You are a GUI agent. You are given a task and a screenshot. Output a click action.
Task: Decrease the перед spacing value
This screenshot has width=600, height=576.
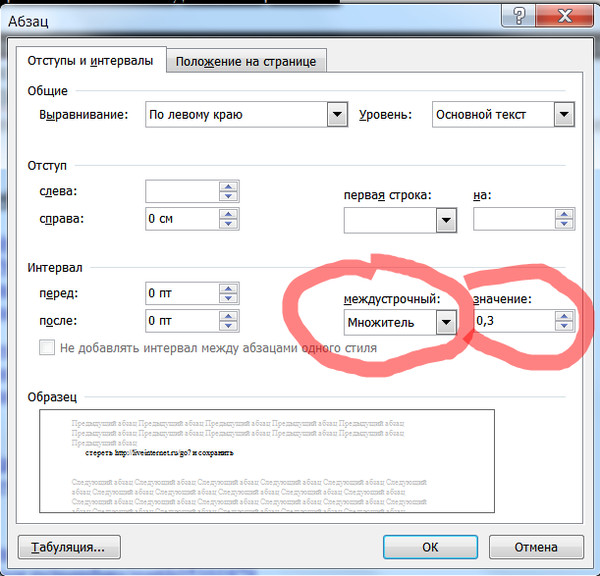pos(228,298)
